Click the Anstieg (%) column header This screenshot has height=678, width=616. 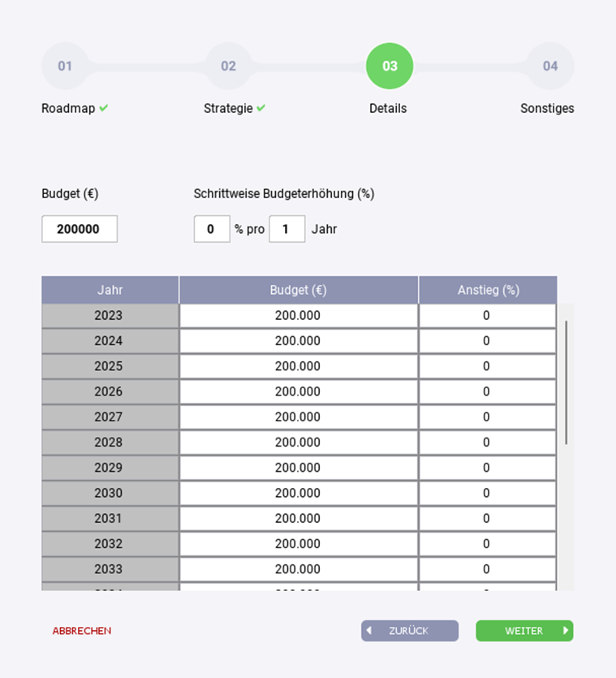point(488,290)
